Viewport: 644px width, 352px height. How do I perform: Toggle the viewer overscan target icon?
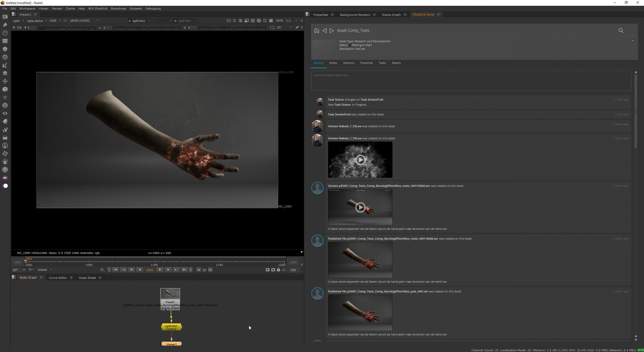[x=265, y=21]
